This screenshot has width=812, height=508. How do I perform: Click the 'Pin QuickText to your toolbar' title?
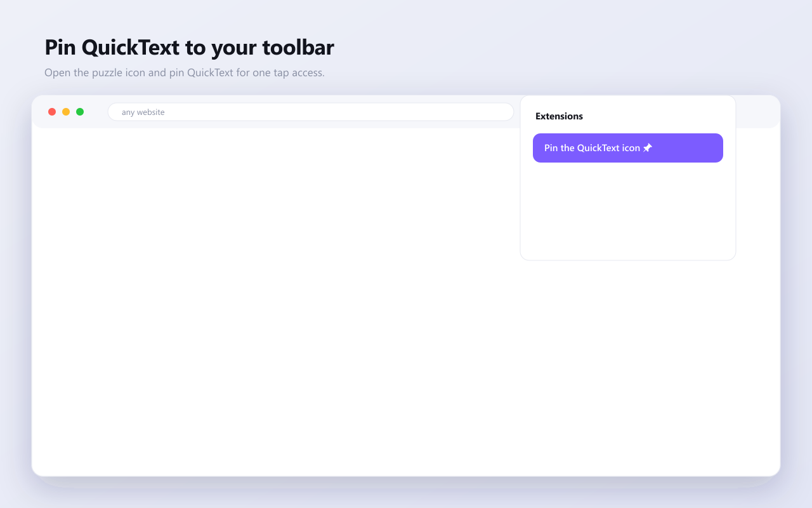click(x=189, y=48)
